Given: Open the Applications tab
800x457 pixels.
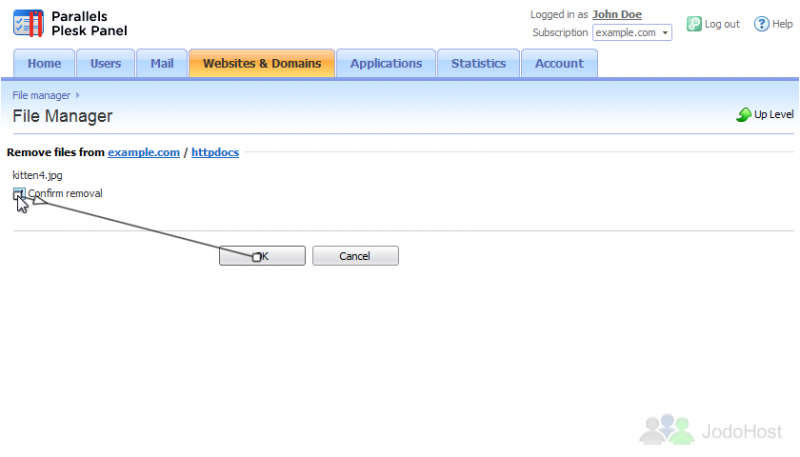Looking at the screenshot, I should coord(386,63).
